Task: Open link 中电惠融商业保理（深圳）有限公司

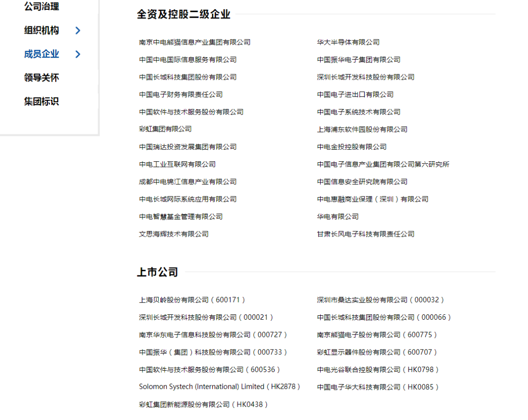Action: 373,199
